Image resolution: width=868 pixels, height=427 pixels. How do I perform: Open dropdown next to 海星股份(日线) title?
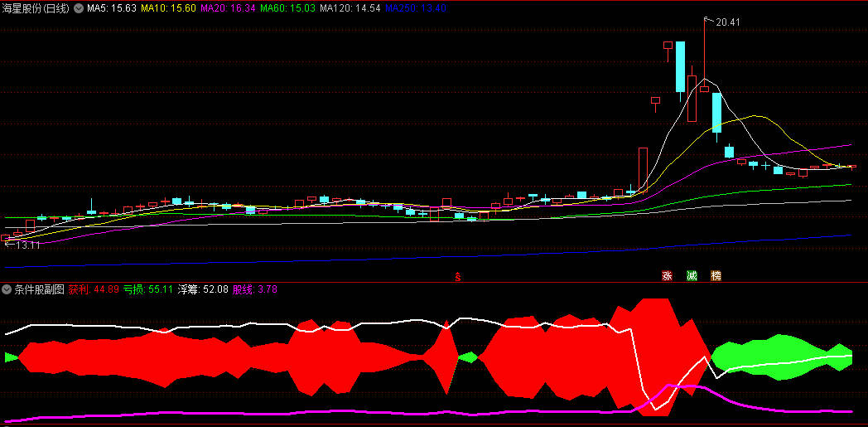(x=78, y=8)
